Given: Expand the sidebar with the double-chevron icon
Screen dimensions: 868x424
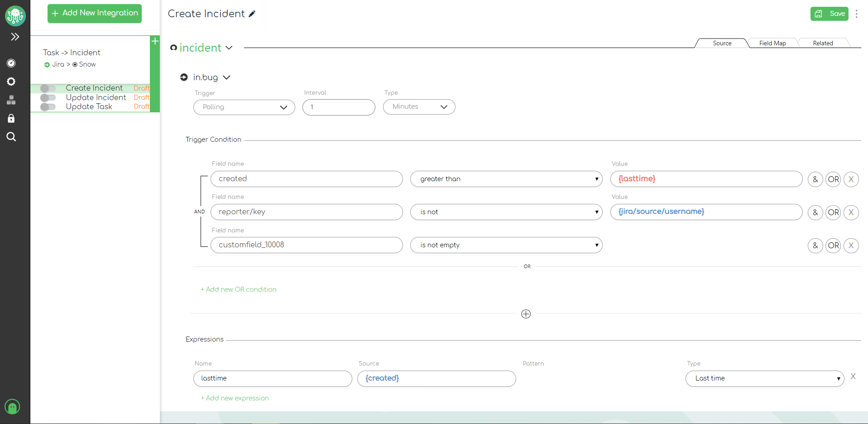Looking at the screenshot, I should [15, 37].
